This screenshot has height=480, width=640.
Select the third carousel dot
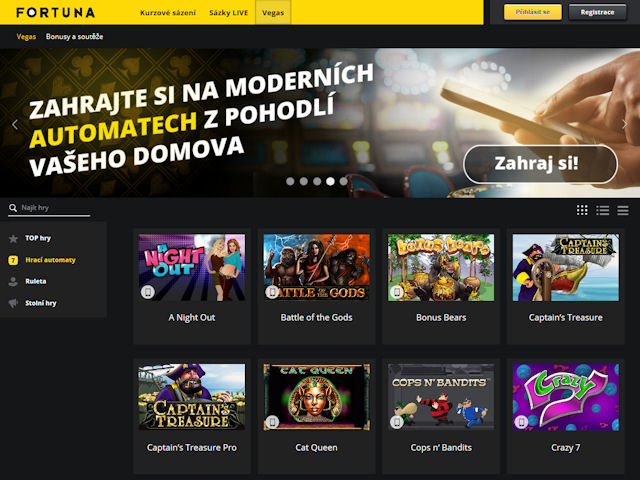(x=317, y=181)
